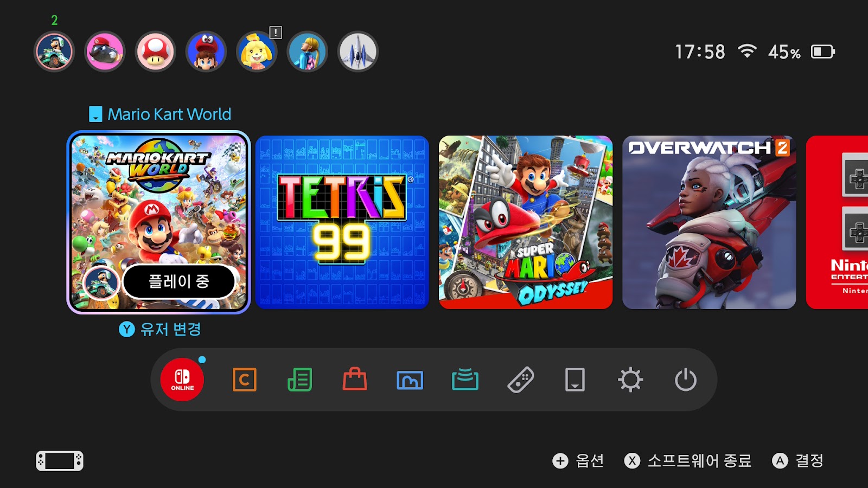
Task: Select the Samus user avatar
Action: coord(308,52)
